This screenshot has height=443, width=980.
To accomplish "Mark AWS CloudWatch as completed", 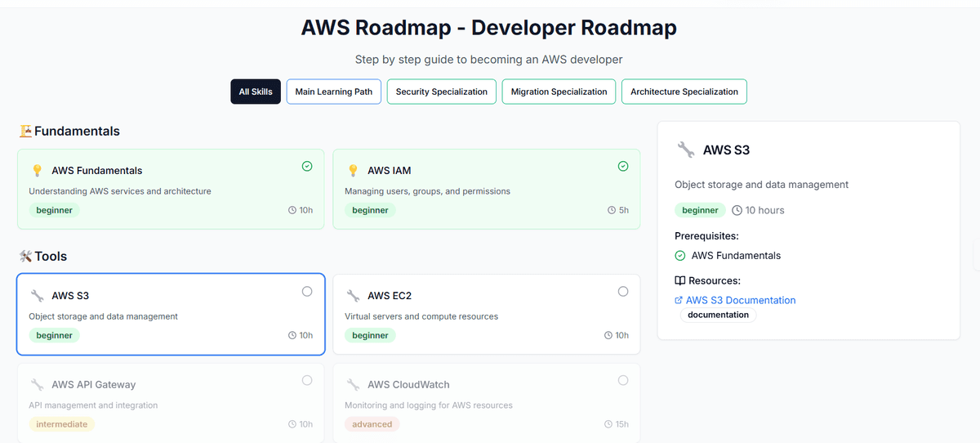I will 623,380.
